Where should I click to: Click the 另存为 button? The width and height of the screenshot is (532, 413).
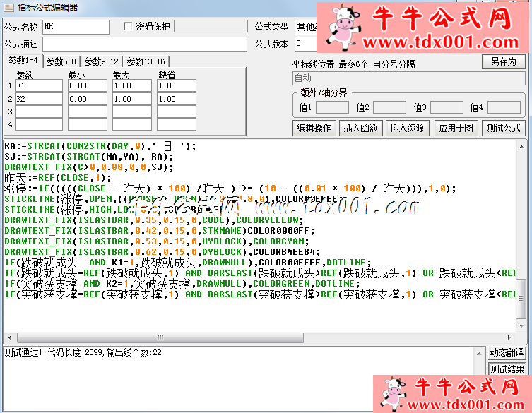504,61
